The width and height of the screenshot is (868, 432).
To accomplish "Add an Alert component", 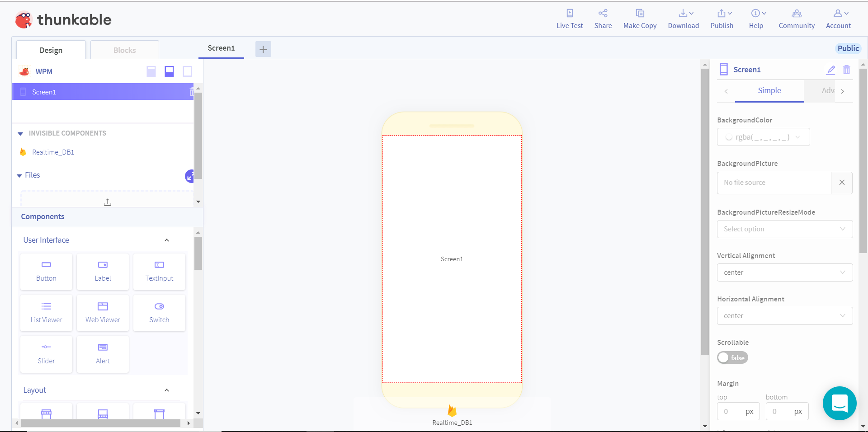I will [103, 354].
